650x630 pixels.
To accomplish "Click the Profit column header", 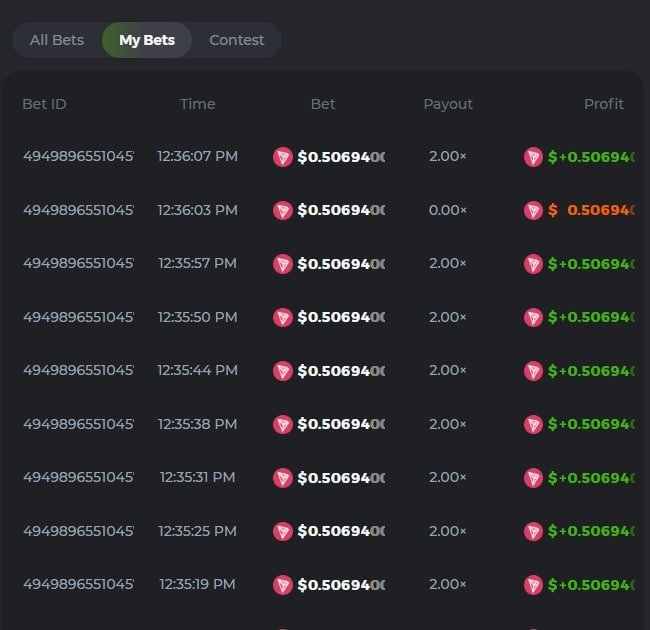I will [603, 104].
